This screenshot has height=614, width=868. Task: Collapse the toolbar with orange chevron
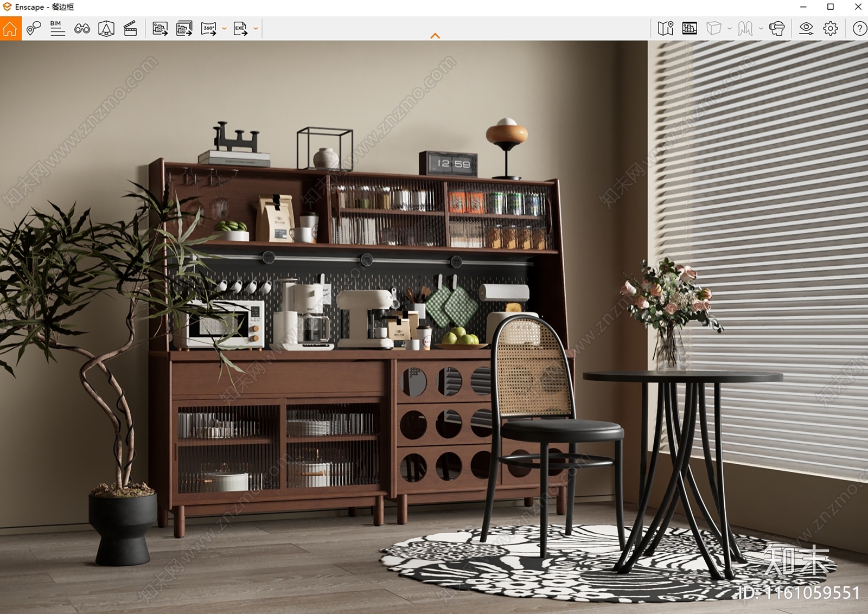coord(435,36)
